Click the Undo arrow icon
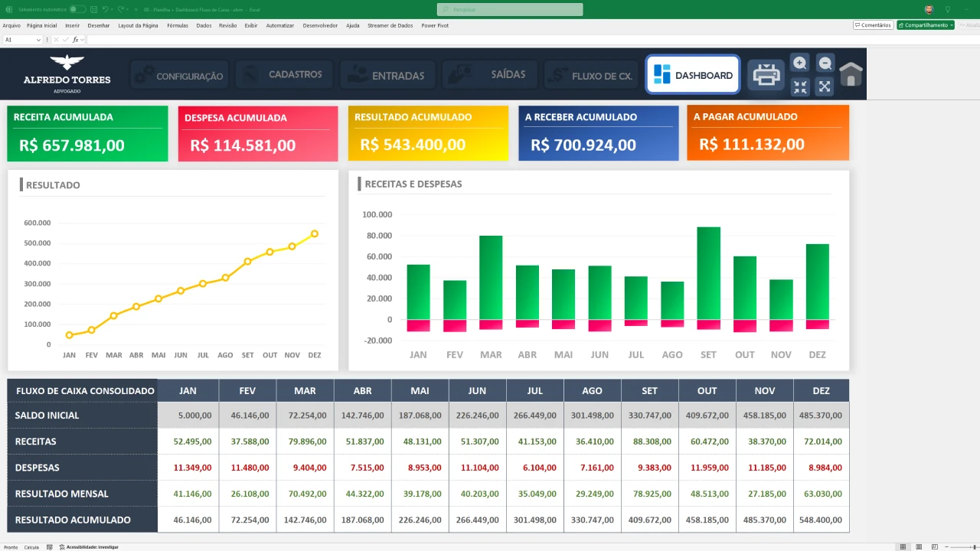 coord(105,10)
